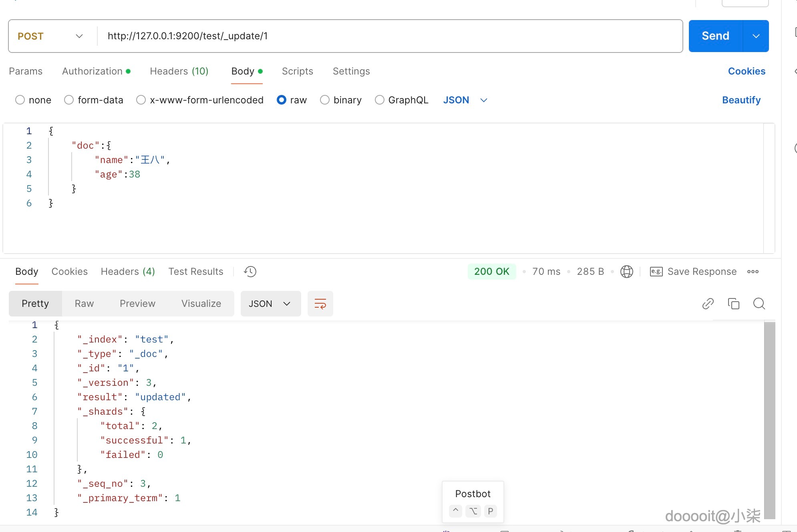Select the form-data body type
This screenshot has width=797, height=532.
[69, 100]
